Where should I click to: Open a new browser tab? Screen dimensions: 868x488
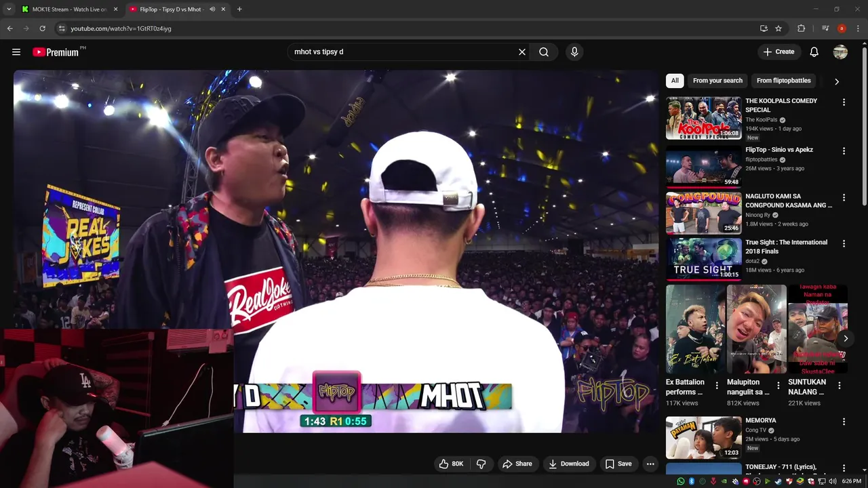coord(239,9)
